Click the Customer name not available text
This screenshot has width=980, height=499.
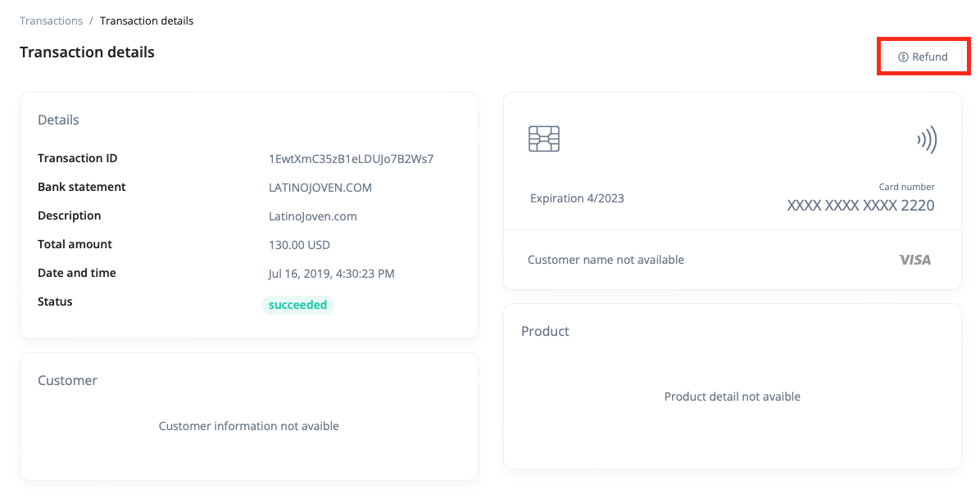[606, 260]
